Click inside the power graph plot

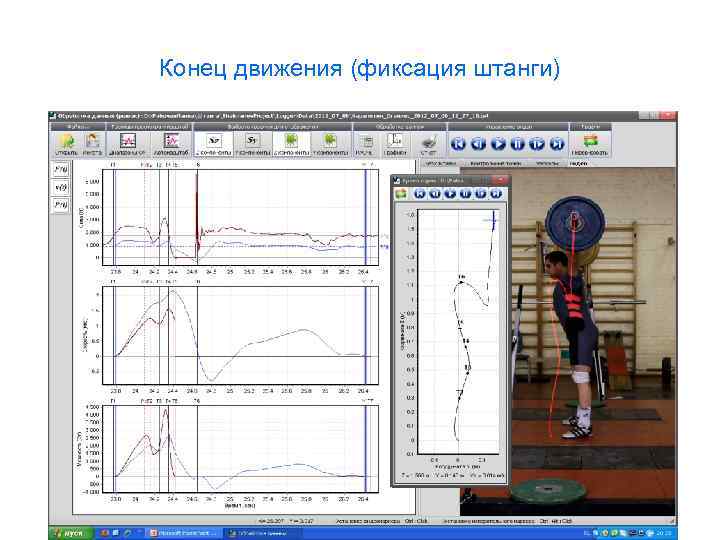[240, 449]
